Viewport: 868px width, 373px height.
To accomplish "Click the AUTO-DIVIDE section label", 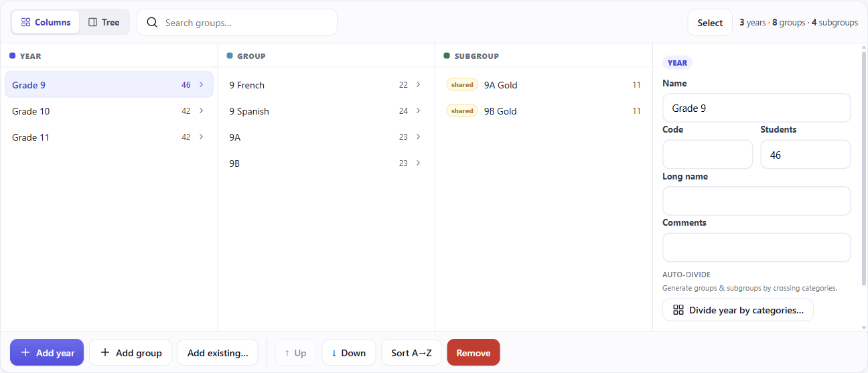I will [686, 275].
